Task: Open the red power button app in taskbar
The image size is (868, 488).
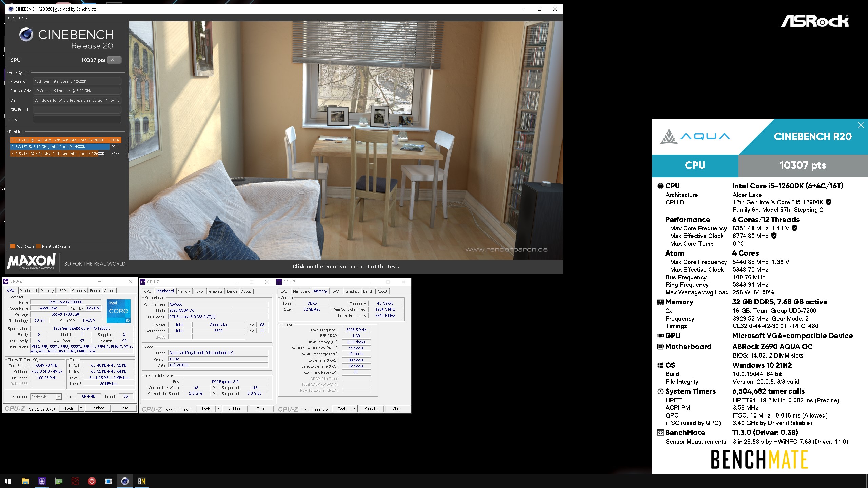Action: coord(92,481)
